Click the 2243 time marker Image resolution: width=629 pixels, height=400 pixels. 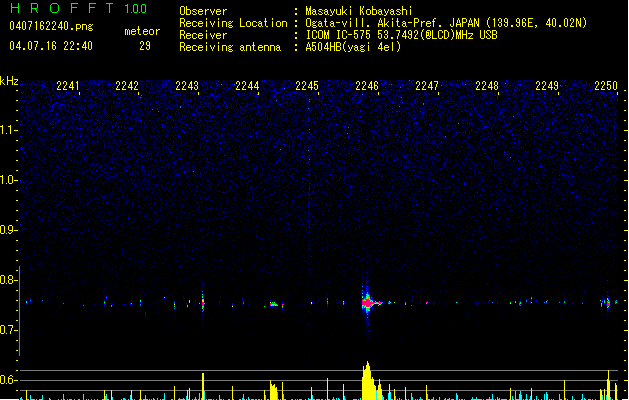[187, 86]
